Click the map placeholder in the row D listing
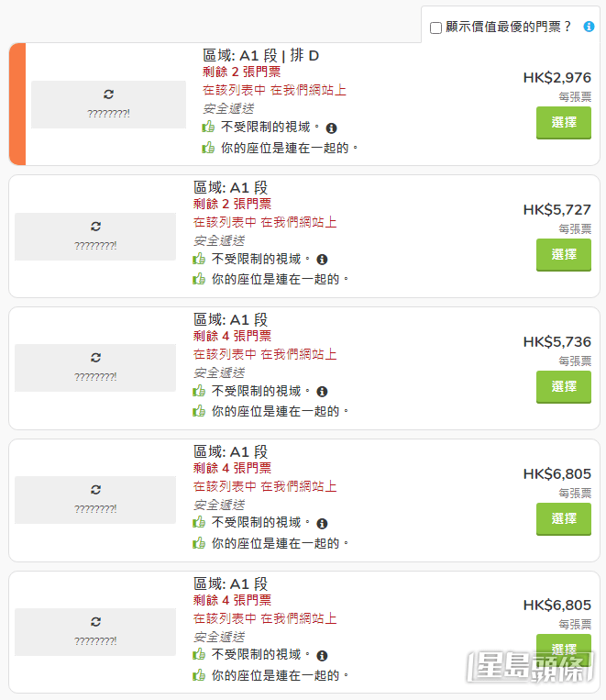606x700 pixels. [108, 105]
